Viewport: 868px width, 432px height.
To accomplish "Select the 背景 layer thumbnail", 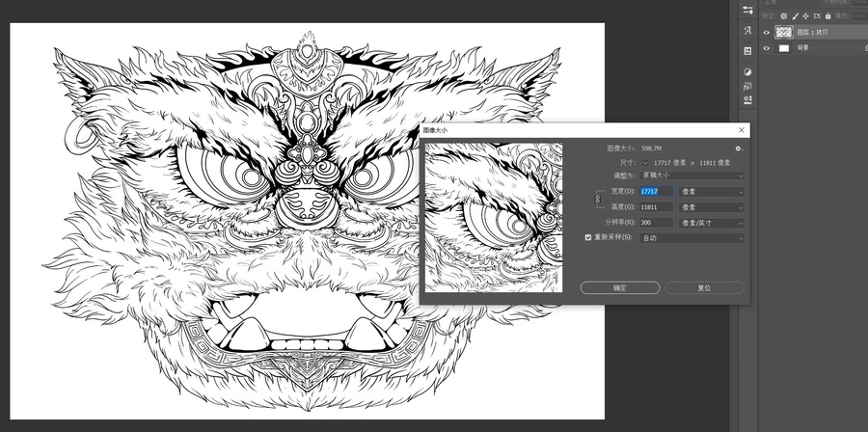I will click(783, 48).
